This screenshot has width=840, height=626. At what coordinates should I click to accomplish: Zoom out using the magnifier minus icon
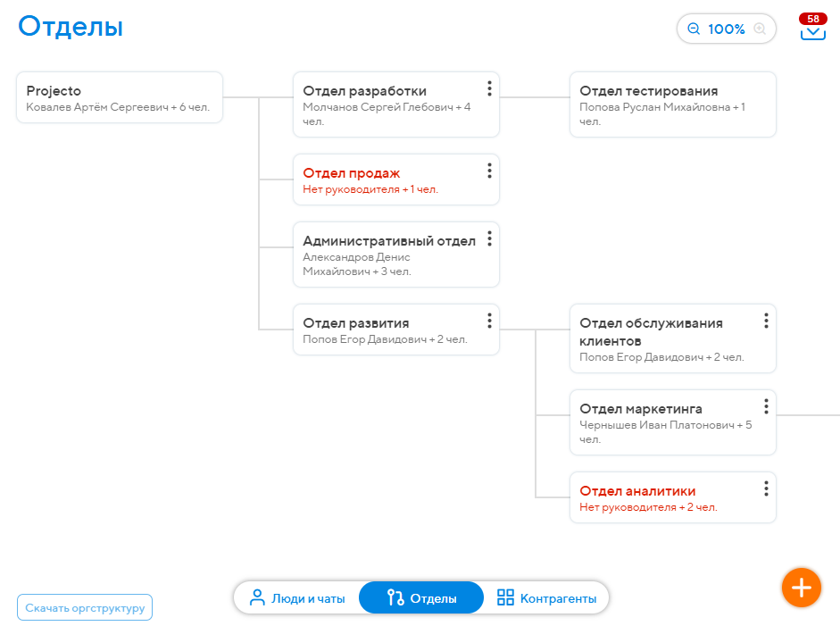694,29
